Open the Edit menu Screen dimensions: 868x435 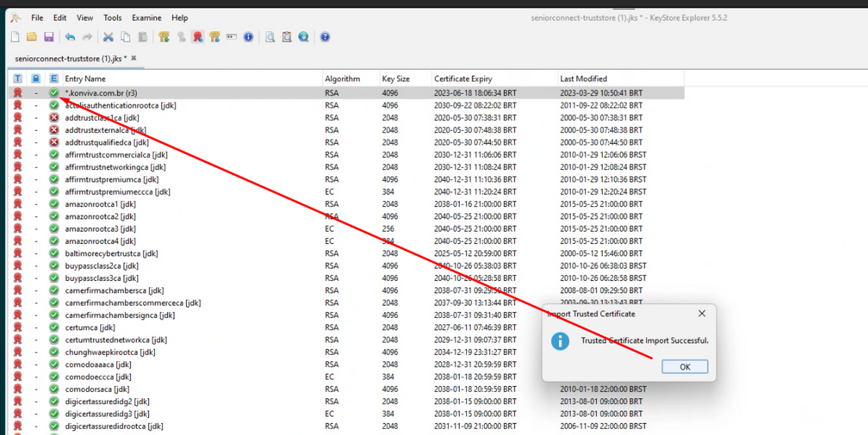[60, 18]
